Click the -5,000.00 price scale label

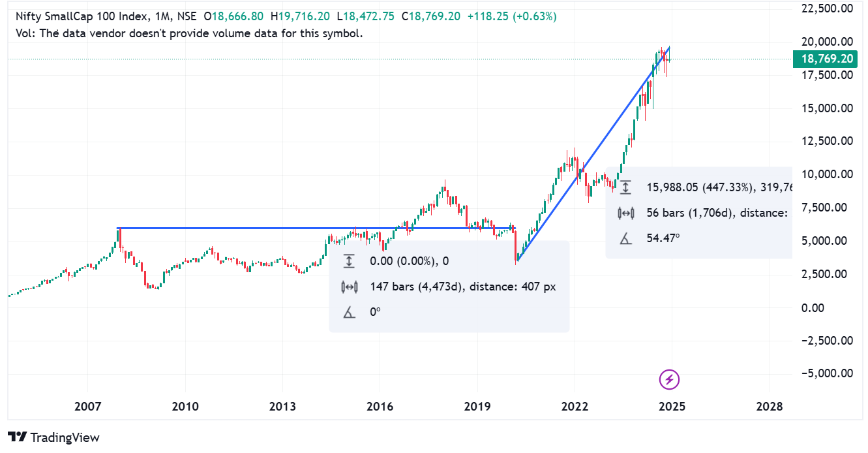pyautogui.click(x=827, y=373)
